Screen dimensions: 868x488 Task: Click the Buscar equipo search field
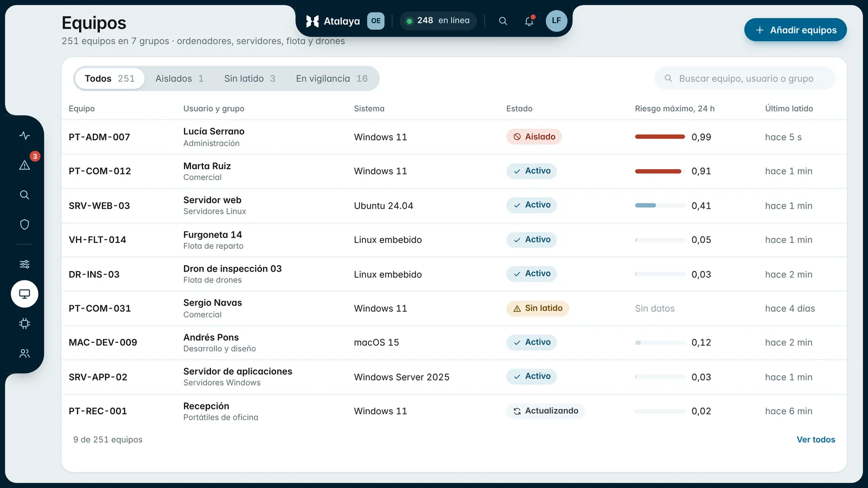(x=745, y=79)
